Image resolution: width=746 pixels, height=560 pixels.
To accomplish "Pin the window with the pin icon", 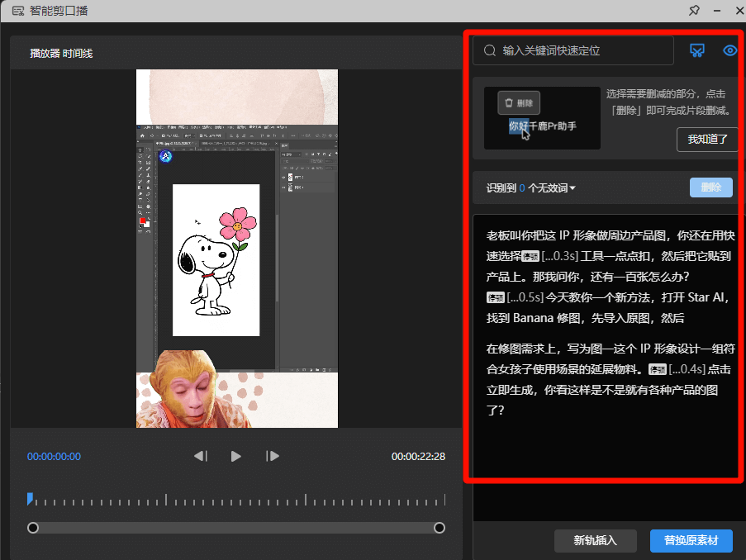I will (695, 11).
